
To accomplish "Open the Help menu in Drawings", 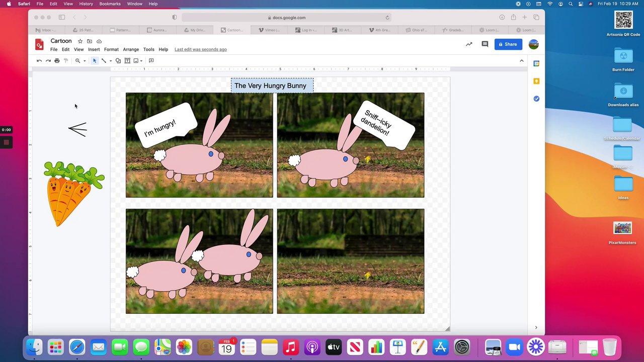I will click(x=164, y=50).
